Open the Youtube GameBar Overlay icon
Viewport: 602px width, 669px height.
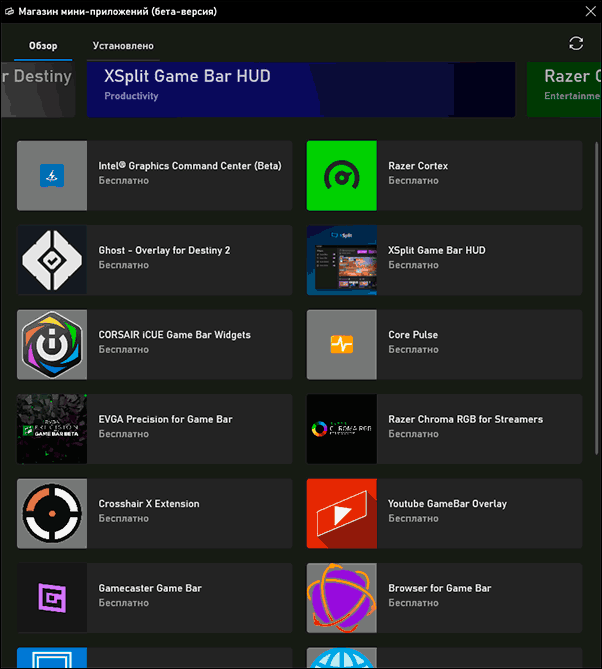click(x=341, y=513)
